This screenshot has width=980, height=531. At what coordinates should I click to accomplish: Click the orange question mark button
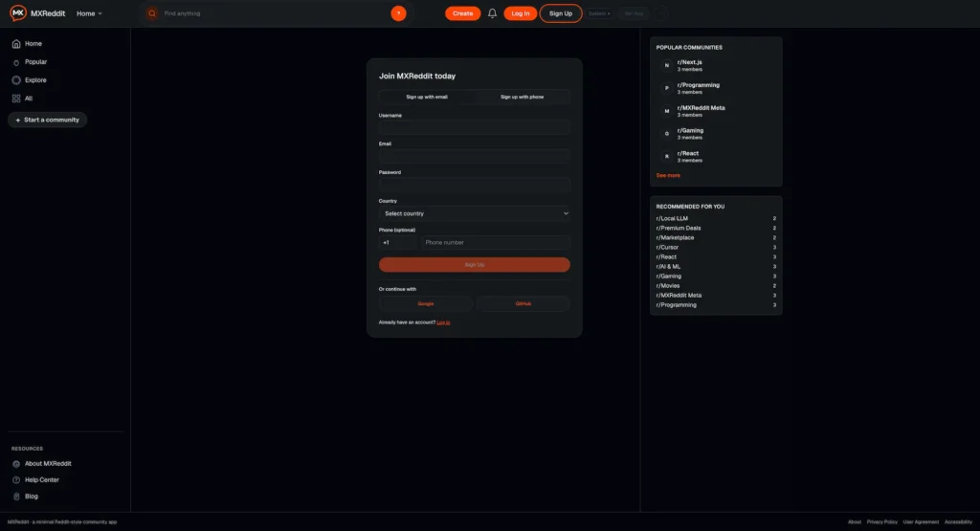pos(398,13)
